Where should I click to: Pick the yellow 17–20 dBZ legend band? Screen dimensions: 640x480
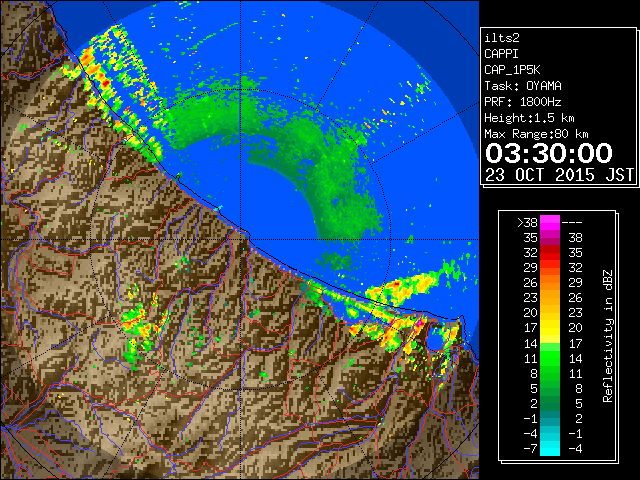(x=549, y=328)
